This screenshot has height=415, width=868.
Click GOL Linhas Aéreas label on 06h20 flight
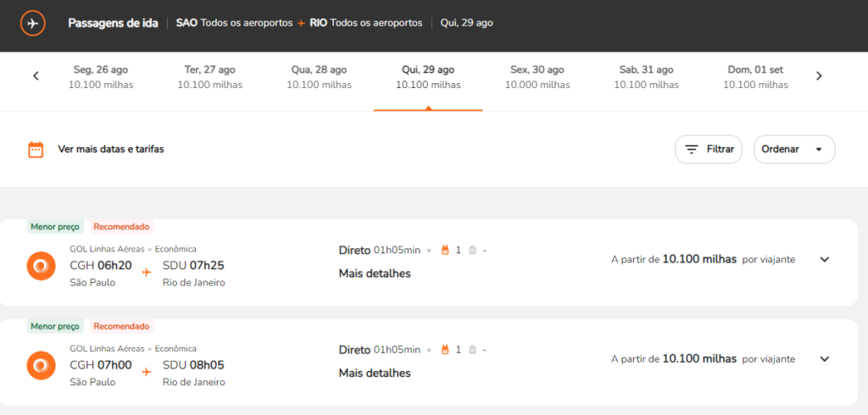(107, 249)
